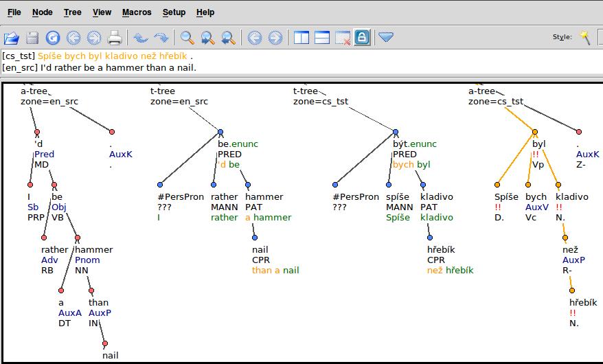Expand the blue down-arrow toolbar dropdown
Image resolution: width=603 pixels, height=364 pixels.
386,37
